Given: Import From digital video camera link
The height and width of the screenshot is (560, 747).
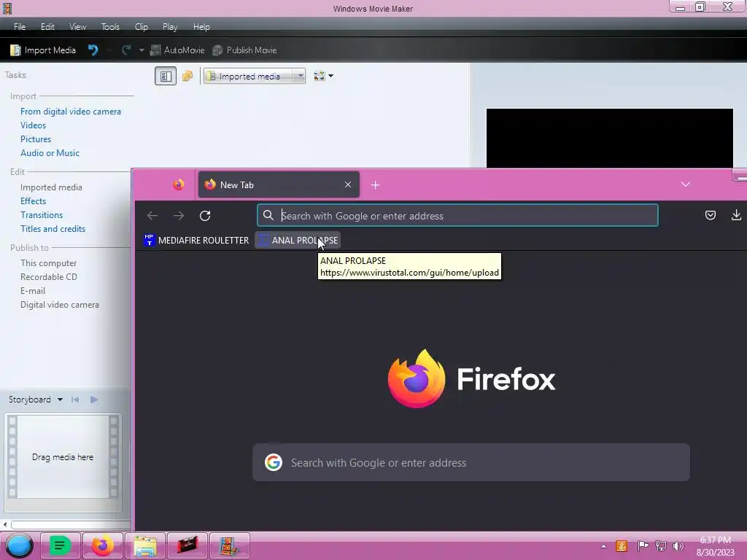Looking at the screenshot, I should pyautogui.click(x=71, y=112).
